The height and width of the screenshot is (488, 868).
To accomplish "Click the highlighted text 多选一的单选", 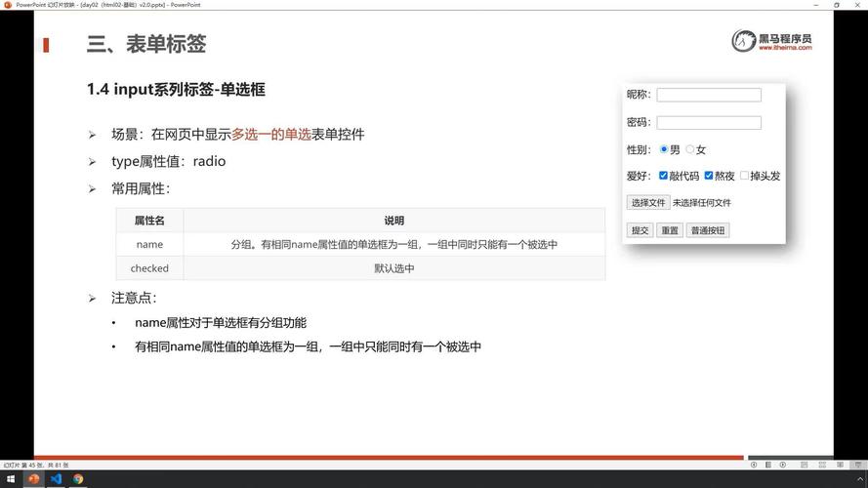I will coord(271,135).
